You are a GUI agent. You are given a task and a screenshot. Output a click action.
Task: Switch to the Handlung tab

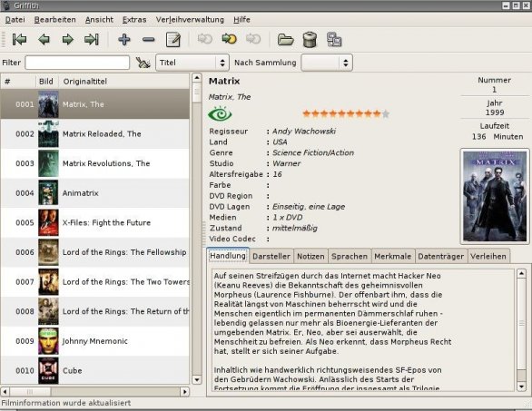pyautogui.click(x=228, y=256)
